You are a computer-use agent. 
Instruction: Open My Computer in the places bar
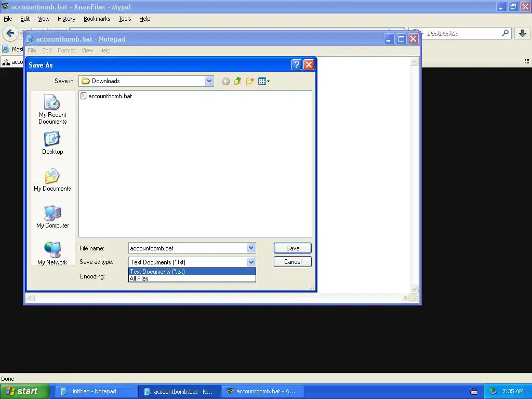point(52,217)
